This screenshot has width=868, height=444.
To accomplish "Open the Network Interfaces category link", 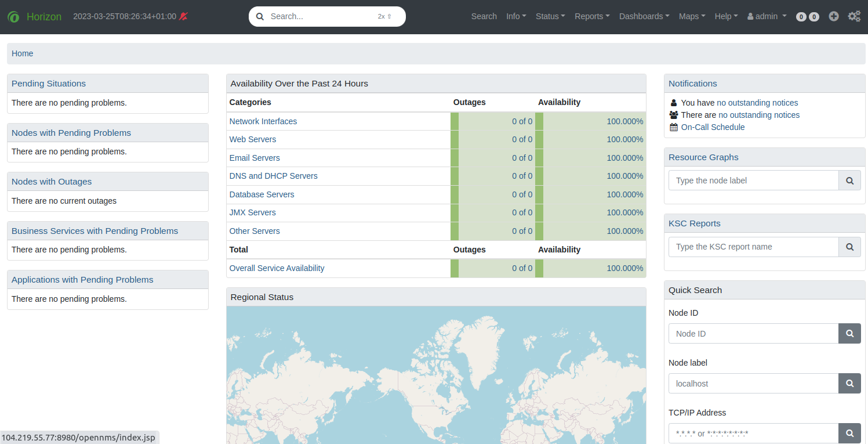I will coord(263,121).
